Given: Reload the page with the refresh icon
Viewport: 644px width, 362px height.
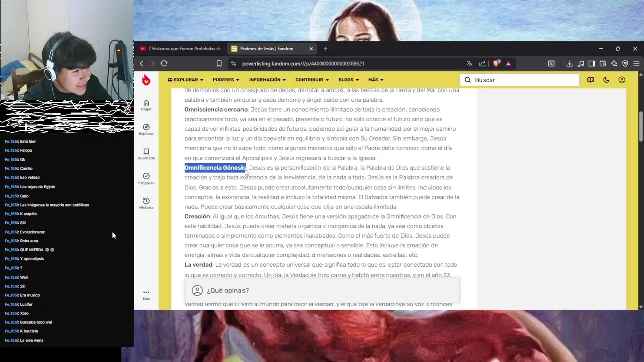Looking at the screenshot, I should (164, 63).
